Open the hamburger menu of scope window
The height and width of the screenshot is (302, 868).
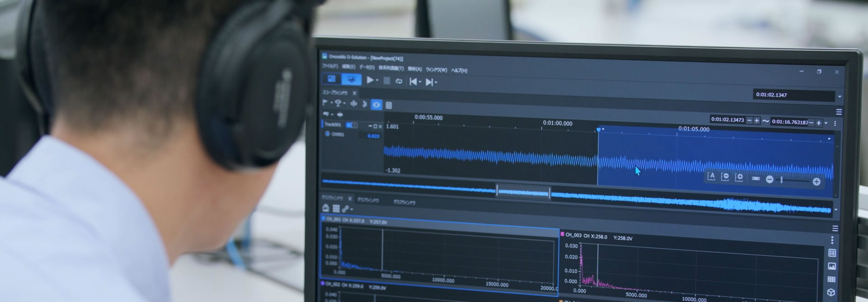click(x=839, y=112)
